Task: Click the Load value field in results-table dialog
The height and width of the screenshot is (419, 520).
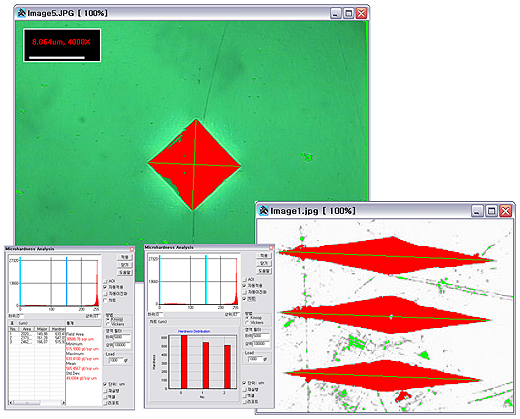Action: click(x=115, y=360)
